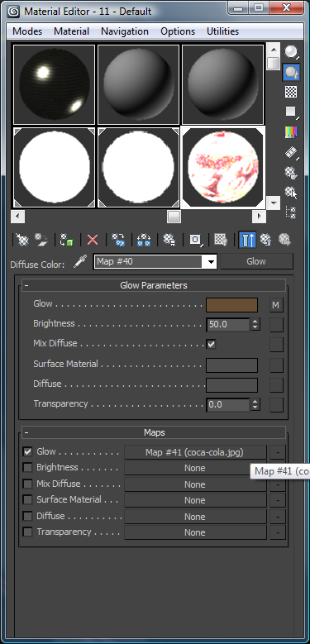Collapse the Maps rollout

click(x=154, y=432)
